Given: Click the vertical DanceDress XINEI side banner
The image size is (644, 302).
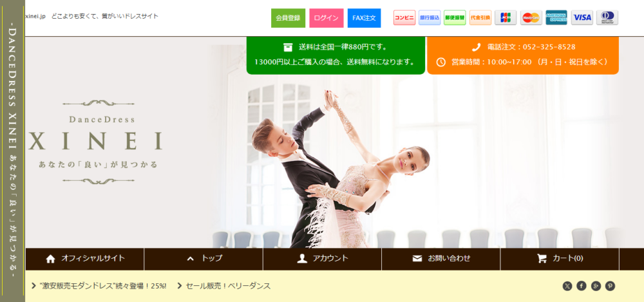Looking at the screenshot, I should coord(13,151).
